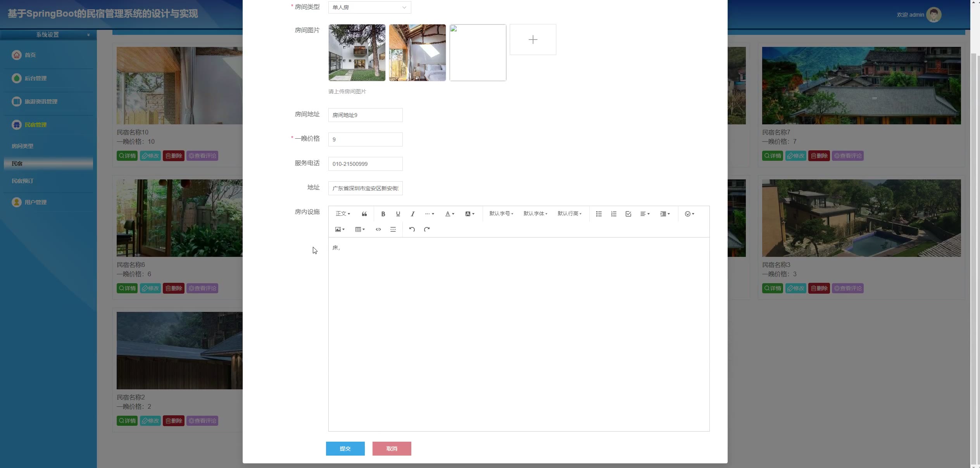The width and height of the screenshot is (980, 468).
Task: Toggle bulleted list formatting
Action: pos(599,214)
